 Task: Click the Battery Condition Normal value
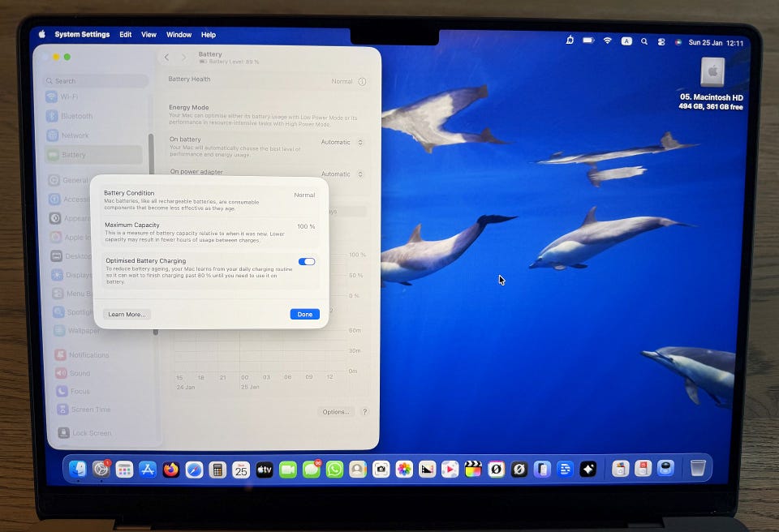pos(304,195)
